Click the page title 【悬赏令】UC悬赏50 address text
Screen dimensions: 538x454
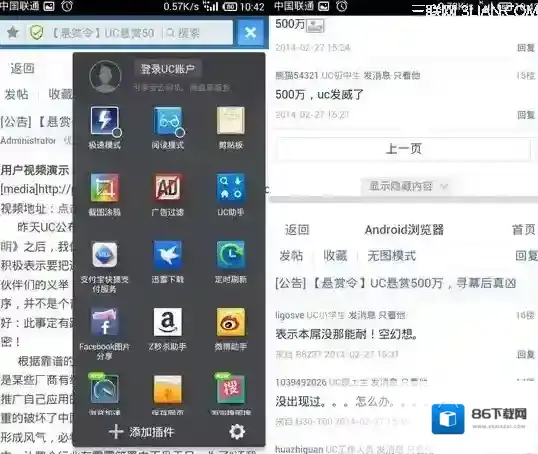(x=102, y=33)
